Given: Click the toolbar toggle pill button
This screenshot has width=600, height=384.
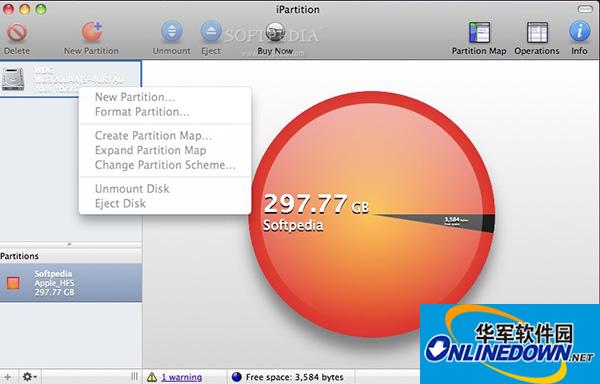Looking at the screenshot, I should tap(585, 9).
